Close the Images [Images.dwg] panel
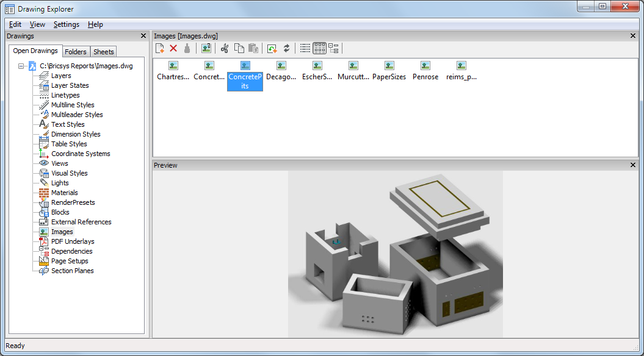Image resolution: width=644 pixels, height=356 pixels. pyautogui.click(x=633, y=36)
